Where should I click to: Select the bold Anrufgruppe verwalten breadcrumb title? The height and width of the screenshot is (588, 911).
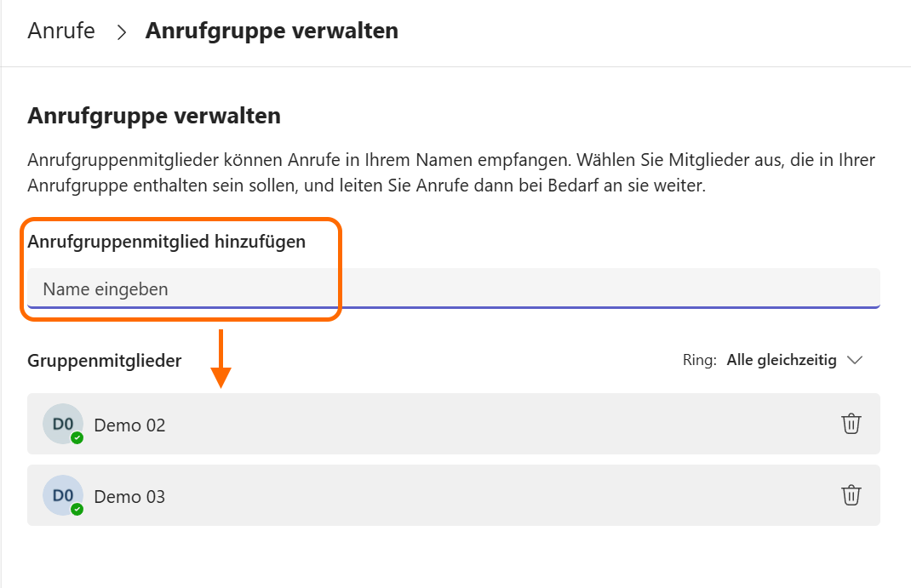[272, 31]
